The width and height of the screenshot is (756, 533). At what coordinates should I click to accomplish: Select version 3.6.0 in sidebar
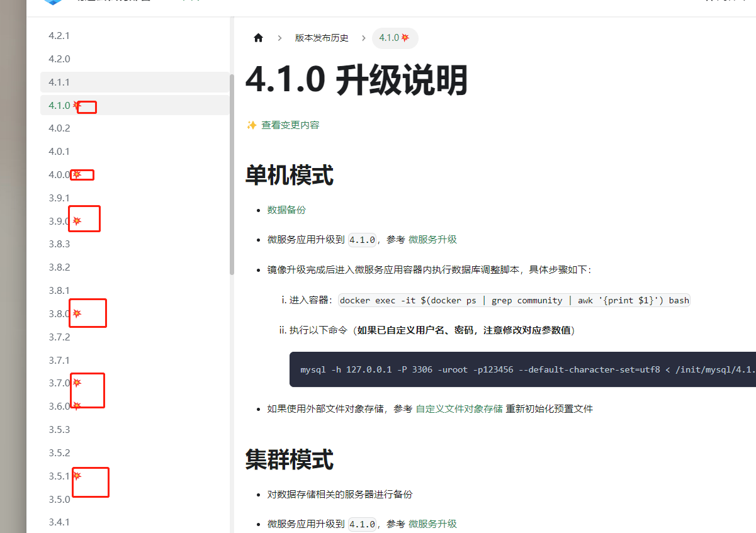[59, 407]
